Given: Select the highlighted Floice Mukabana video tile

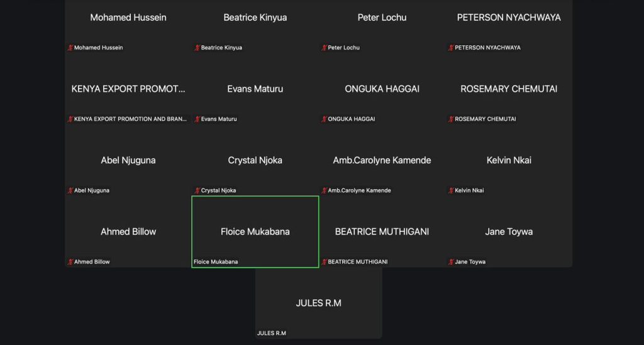Looking at the screenshot, I should click(x=255, y=232).
